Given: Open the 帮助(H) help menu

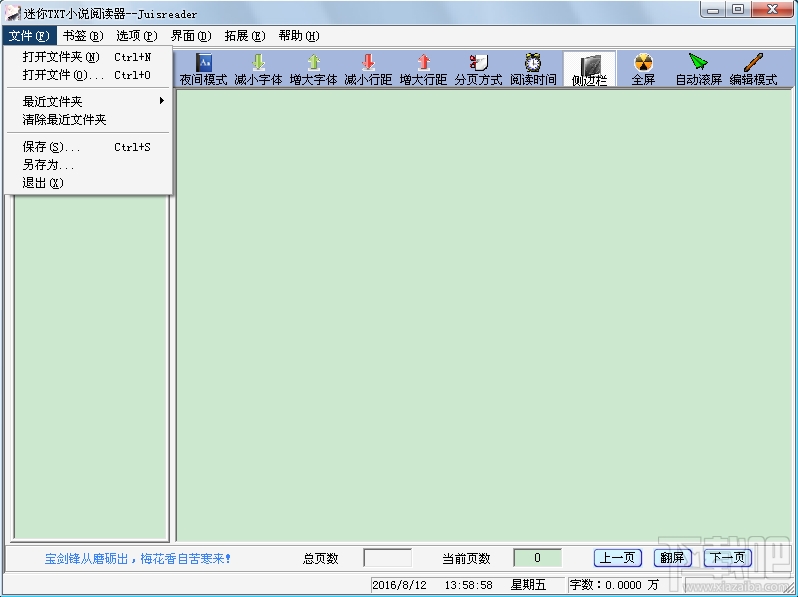Looking at the screenshot, I should click(x=299, y=36).
